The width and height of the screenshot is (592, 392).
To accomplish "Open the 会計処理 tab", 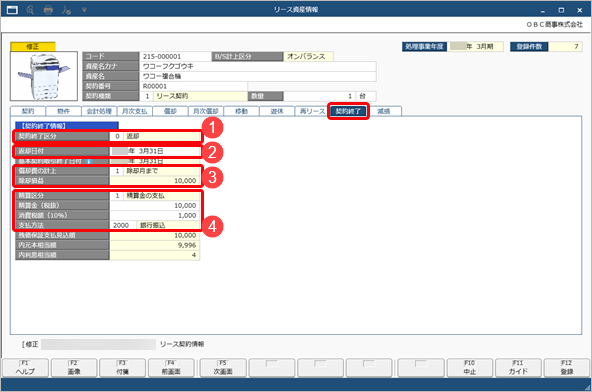I will click(x=99, y=111).
